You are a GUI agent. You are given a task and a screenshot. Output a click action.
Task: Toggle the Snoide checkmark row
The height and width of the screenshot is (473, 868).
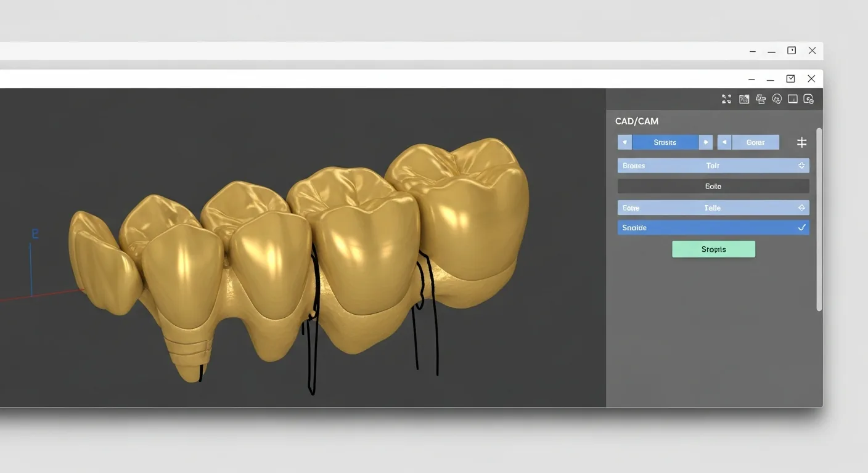(x=713, y=228)
